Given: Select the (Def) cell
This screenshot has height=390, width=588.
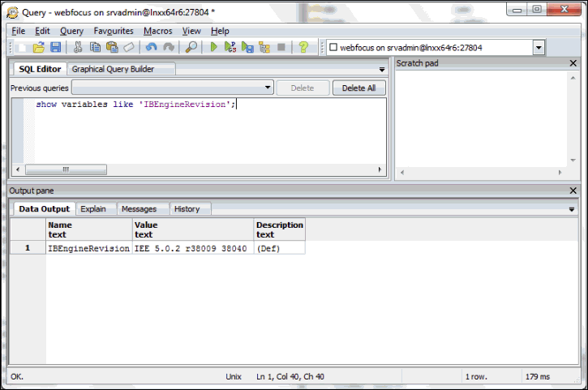Looking at the screenshot, I should 279,248.
